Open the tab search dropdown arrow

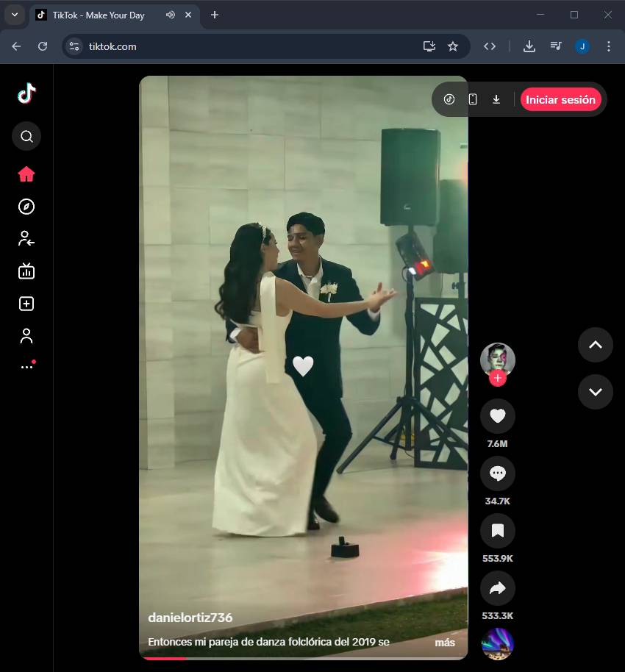(14, 15)
